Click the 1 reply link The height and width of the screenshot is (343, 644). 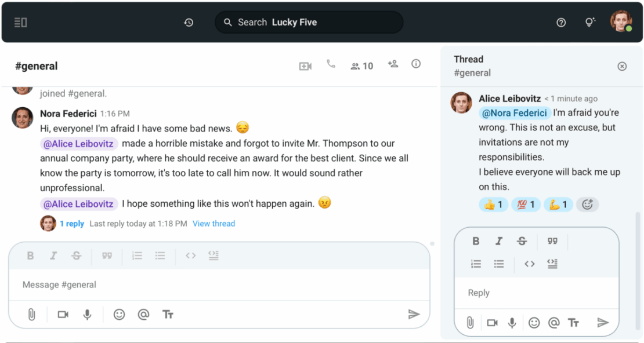(x=72, y=224)
